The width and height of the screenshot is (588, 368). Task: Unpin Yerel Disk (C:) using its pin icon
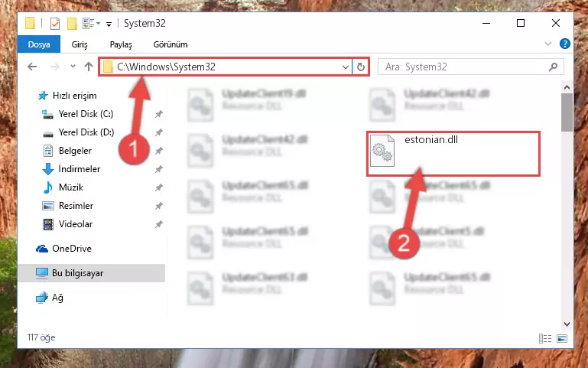tap(159, 114)
